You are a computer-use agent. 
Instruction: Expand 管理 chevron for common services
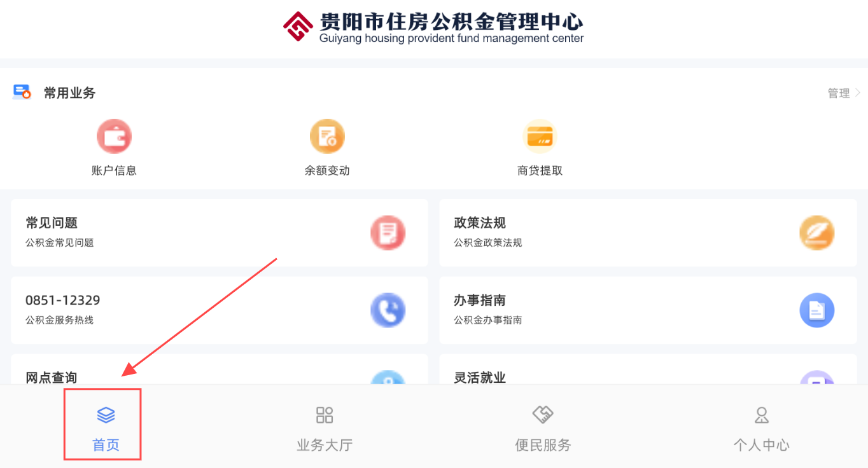click(858, 93)
